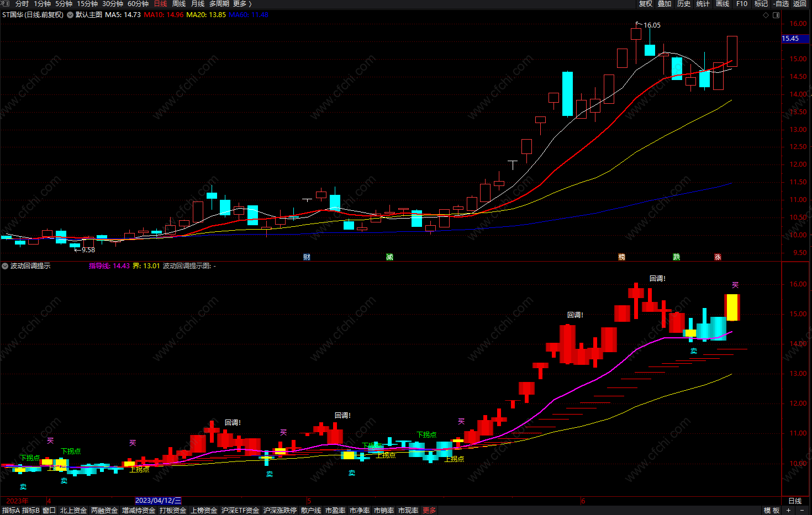Image resolution: width=812 pixels, height=515 pixels.
Task: Switch to the 周线 weekly chart
Action: 179,4
